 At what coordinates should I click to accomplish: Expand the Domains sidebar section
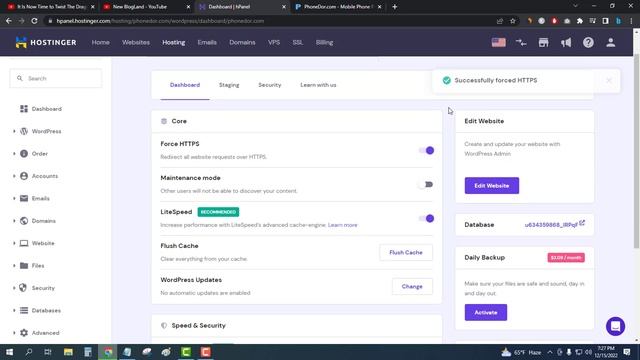point(14,221)
